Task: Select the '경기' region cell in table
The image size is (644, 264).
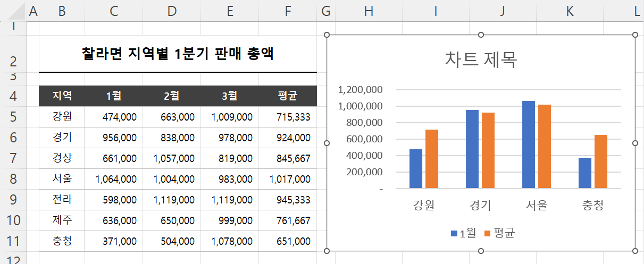Action: coord(62,137)
